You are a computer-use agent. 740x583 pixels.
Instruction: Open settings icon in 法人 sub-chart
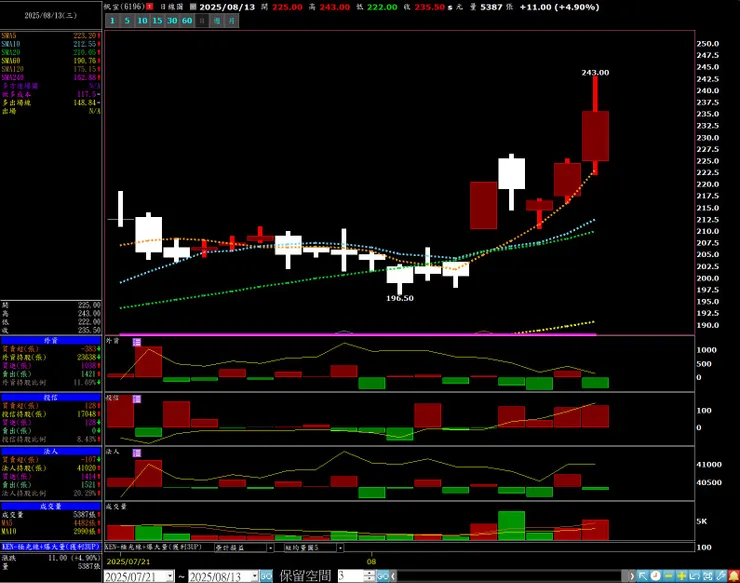137,453
